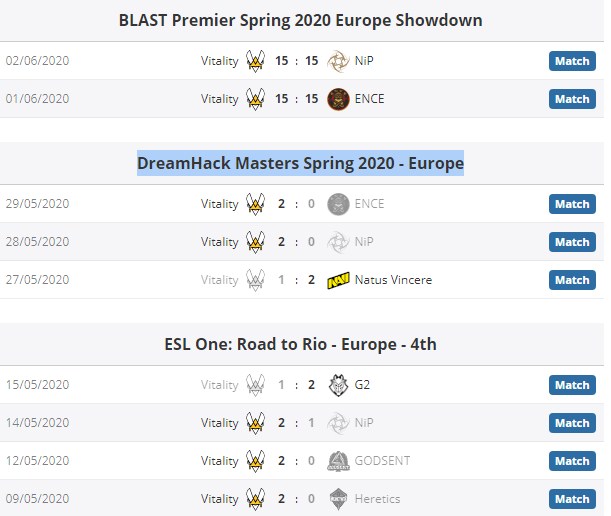The width and height of the screenshot is (611, 516).
Task: Click the highlighted DreamHack Masters Spring 2020 heading
Action: coord(300,163)
